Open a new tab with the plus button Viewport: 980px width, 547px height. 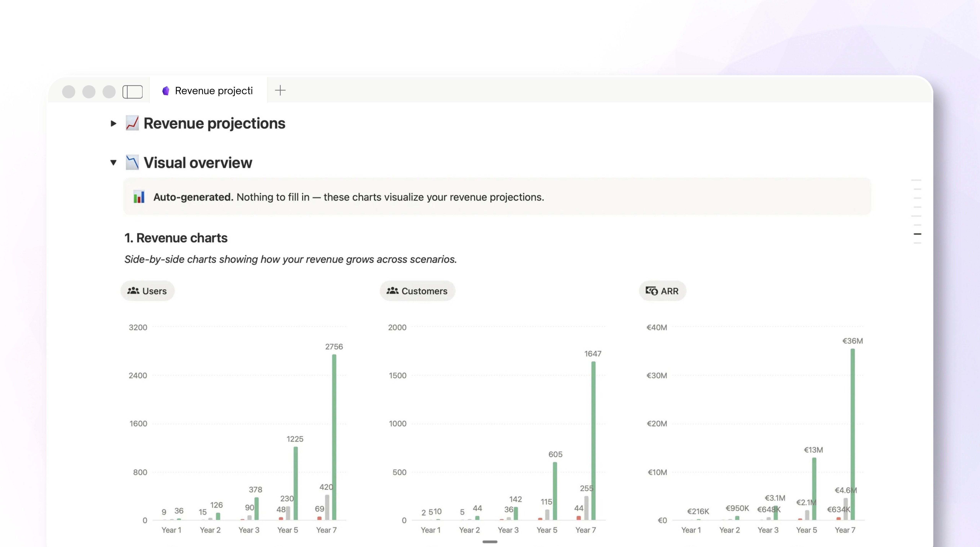coord(280,90)
